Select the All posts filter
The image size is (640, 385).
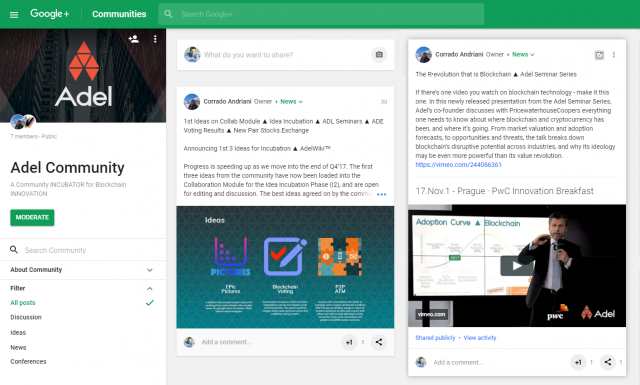(x=23, y=303)
